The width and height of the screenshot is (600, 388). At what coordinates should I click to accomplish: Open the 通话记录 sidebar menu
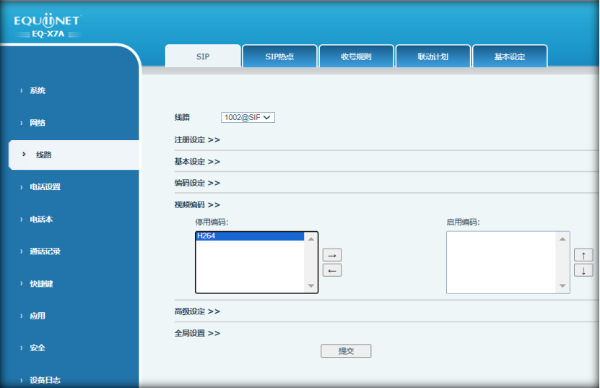tap(45, 251)
